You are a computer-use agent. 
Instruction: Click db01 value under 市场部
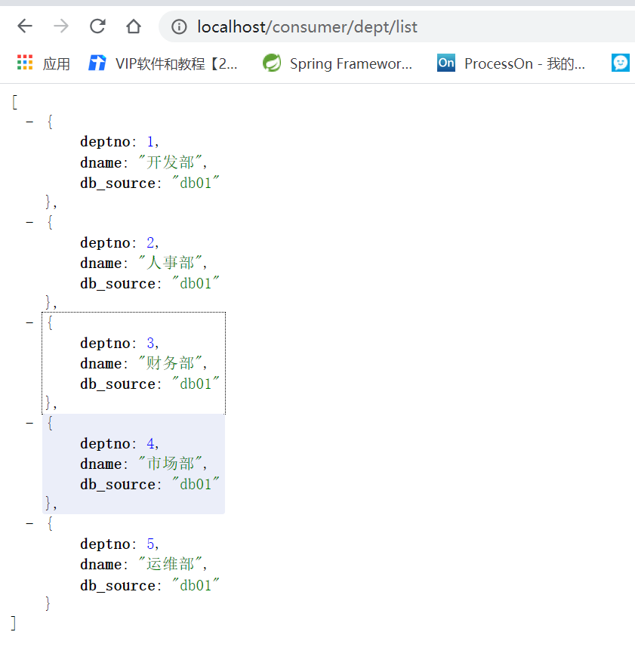[196, 484]
